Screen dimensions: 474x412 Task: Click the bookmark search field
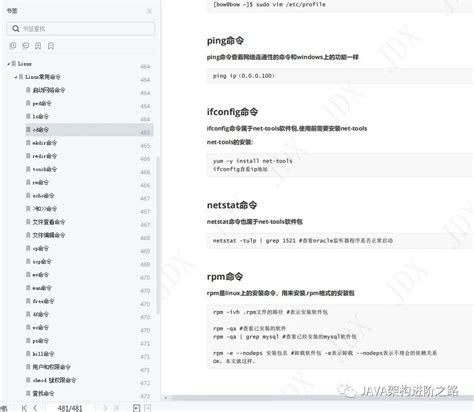click(x=80, y=29)
